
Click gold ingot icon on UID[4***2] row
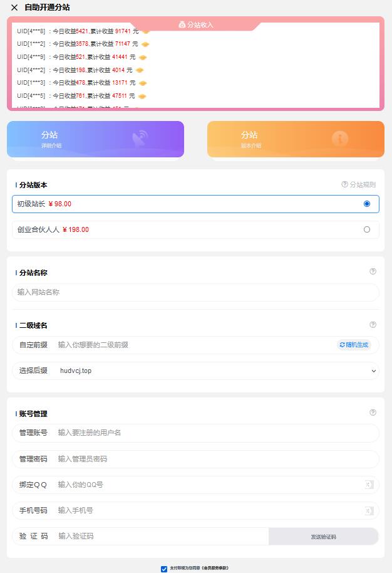coord(140,70)
